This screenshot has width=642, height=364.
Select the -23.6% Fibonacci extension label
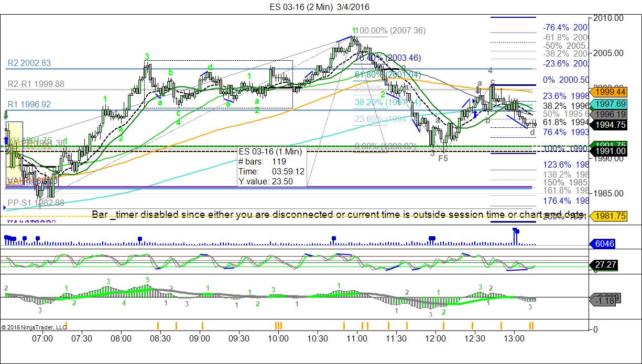point(565,63)
